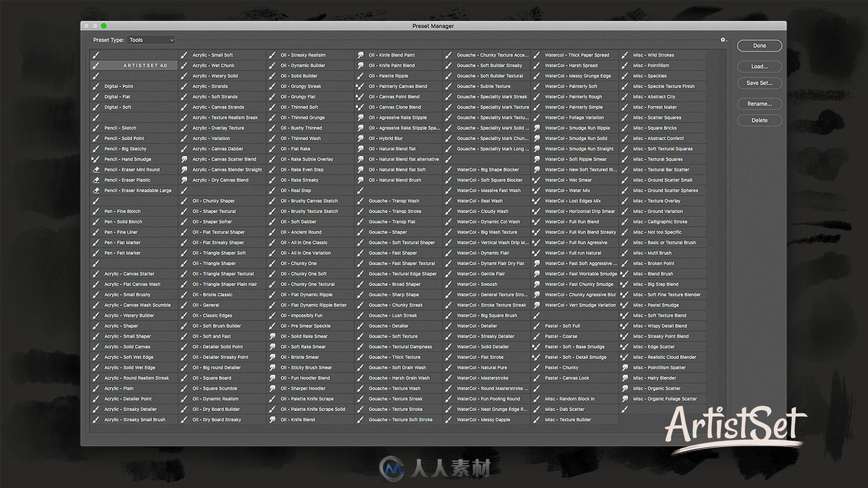Select the Misc - Pointillism preset
Viewport: 868px width, 488px height.
pyautogui.click(x=662, y=65)
